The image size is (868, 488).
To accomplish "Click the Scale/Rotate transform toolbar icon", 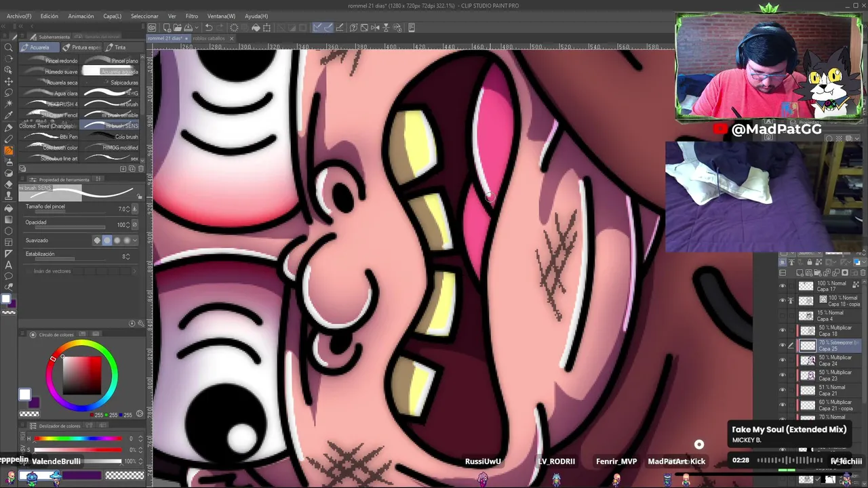I will [x=267, y=28].
